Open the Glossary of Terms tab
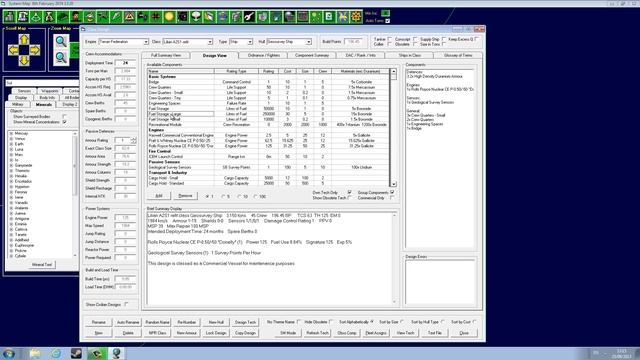 coord(458,55)
